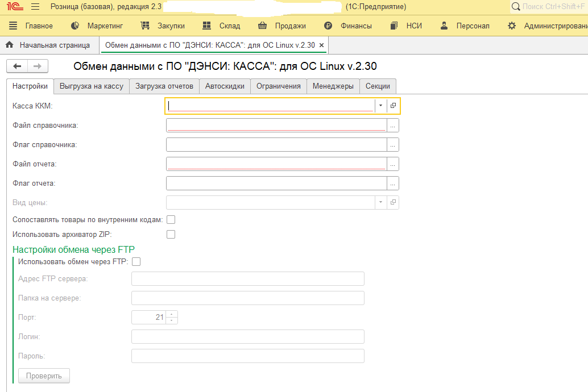Open the Склад section
The image size is (588, 392).
tap(230, 26)
